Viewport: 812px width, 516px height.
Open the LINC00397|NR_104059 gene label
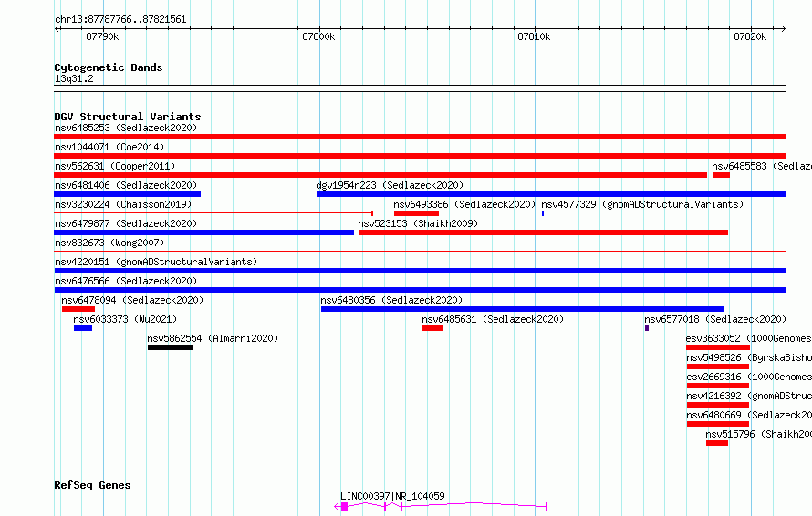pos(392,496)
